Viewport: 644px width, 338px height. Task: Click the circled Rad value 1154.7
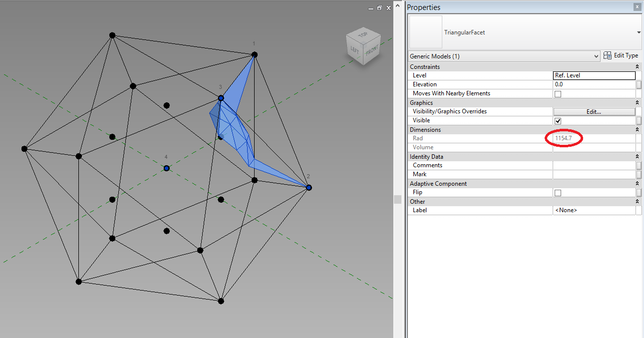point(564,138)
